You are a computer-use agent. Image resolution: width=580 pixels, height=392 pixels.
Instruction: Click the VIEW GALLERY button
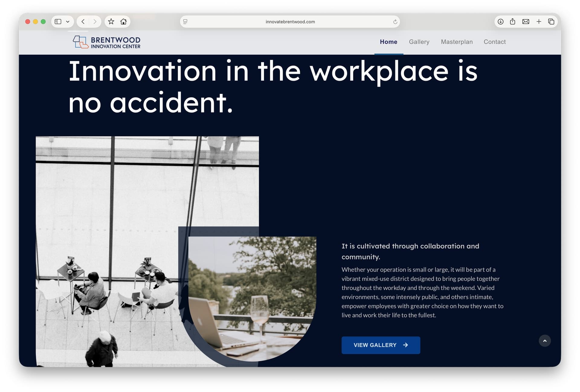(x=381, y=345)
